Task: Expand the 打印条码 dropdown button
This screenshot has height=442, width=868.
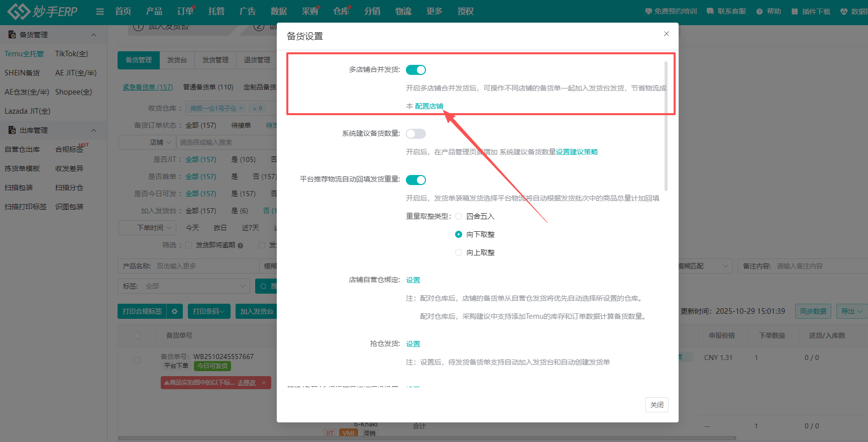Action: point(209,311)
